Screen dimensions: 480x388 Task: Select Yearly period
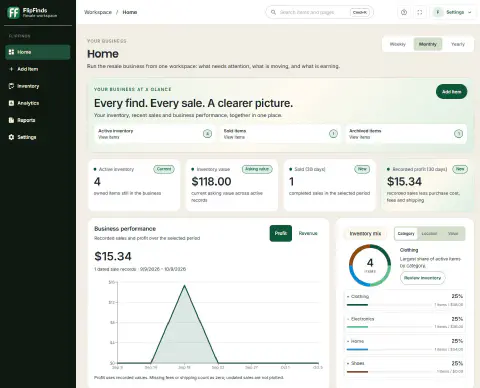coord(458,44)
